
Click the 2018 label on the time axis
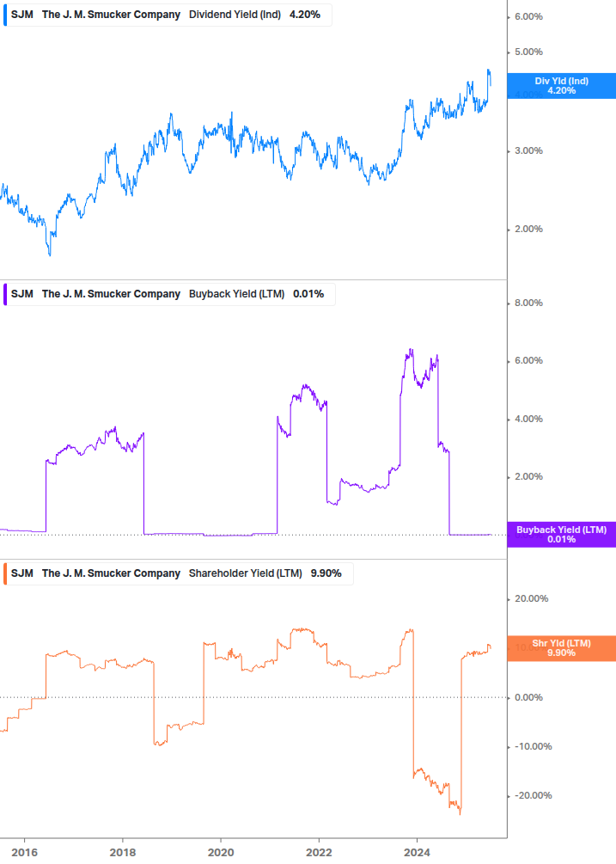(x=123, y=853)
